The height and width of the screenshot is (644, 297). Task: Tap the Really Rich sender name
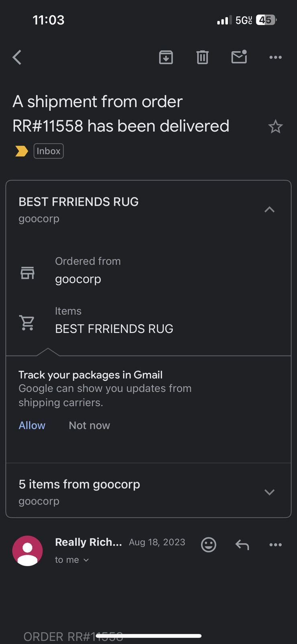(88, 542)
